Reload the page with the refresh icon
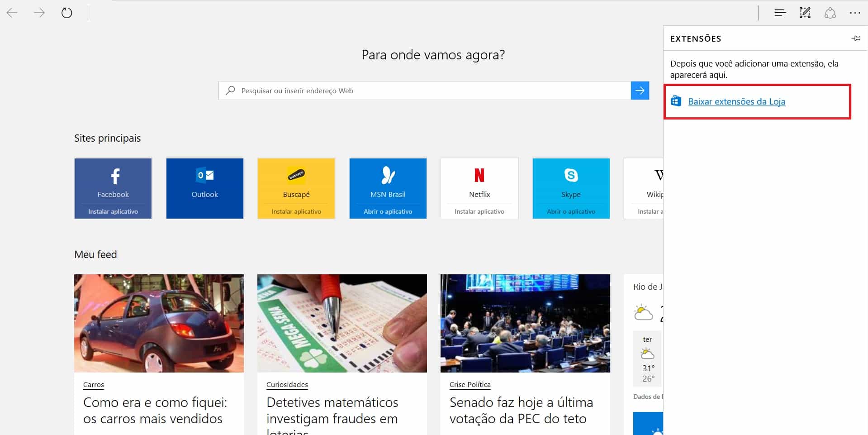The image size is (868, 435). [66, 13]
